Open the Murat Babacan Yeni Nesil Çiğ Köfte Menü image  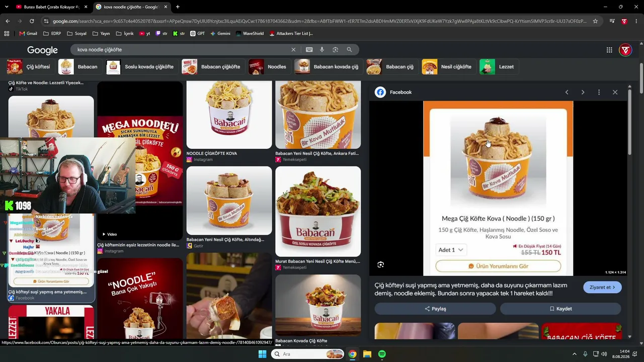pos(318,211)
